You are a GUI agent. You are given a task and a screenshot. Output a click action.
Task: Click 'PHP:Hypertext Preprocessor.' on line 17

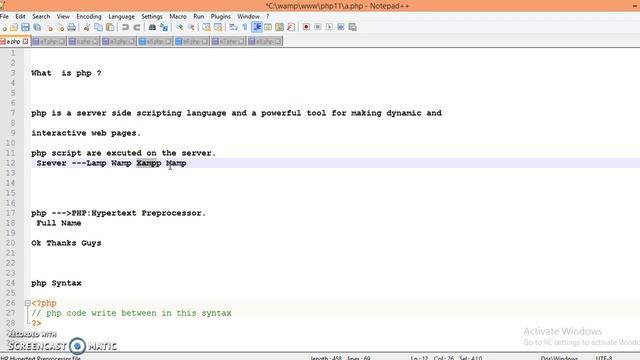(x=139, y=213)
